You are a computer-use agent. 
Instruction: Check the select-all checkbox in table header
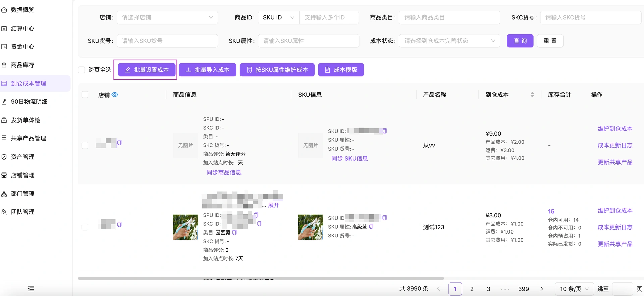(85, 95)
